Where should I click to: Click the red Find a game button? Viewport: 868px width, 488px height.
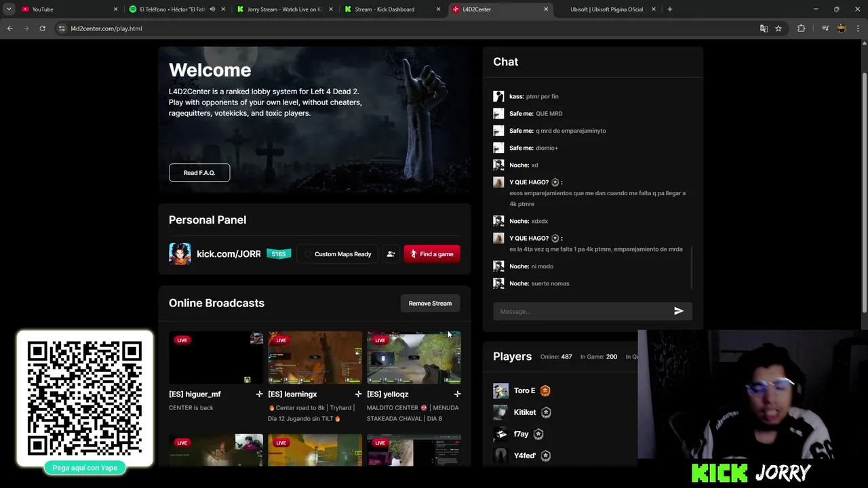(432, 254)
